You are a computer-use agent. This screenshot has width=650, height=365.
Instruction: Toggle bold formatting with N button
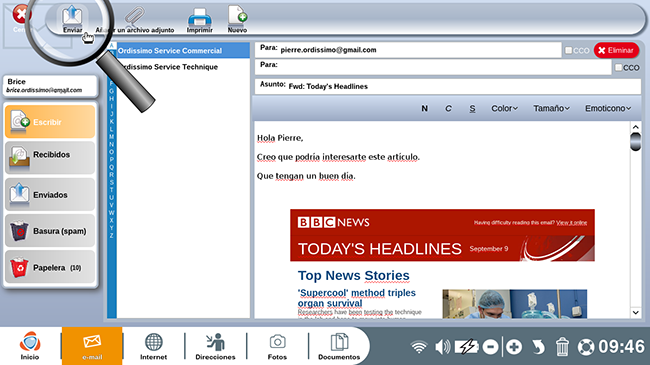[x=424, y=108]
